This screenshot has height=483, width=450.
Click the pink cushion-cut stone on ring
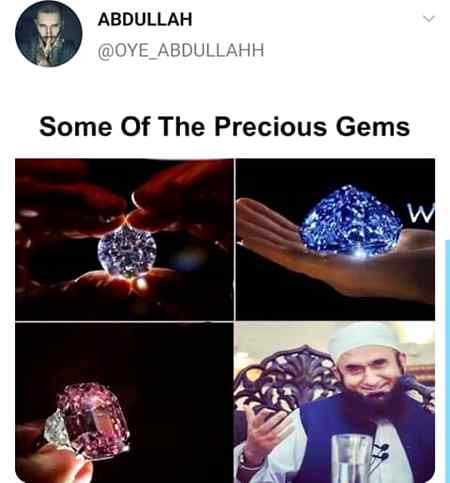tap(93, 420)
